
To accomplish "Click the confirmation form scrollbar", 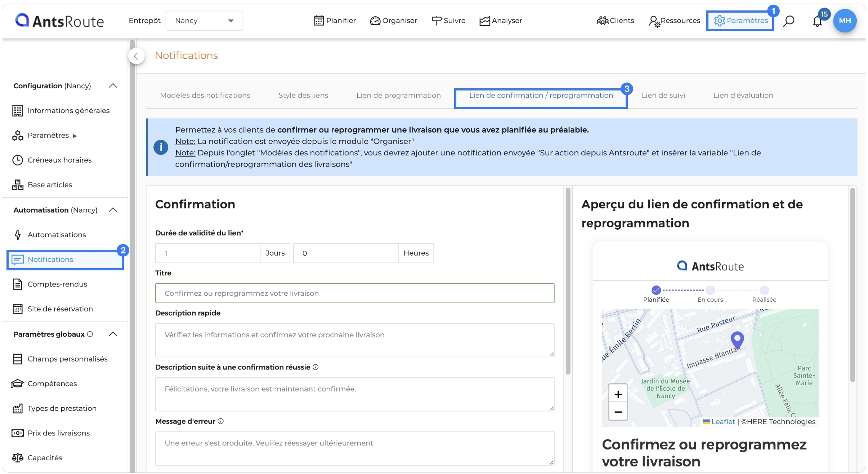I will tap(568, 281).
